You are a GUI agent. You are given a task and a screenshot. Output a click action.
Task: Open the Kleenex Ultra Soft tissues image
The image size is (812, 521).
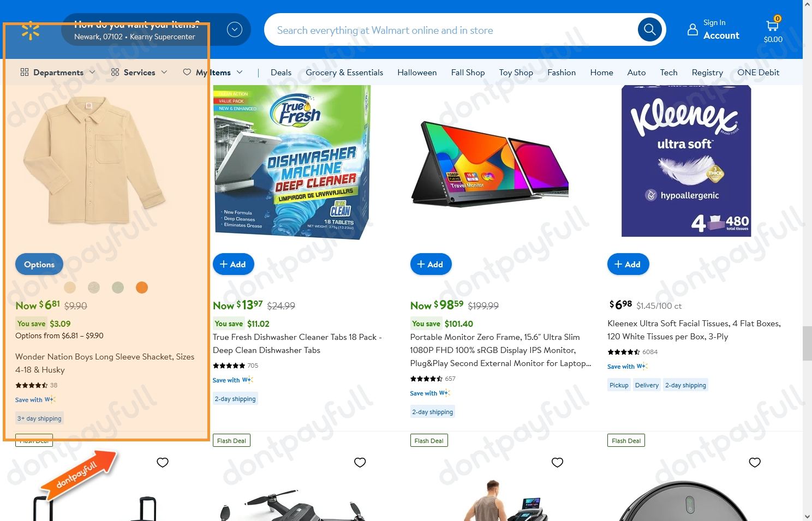click(686, 161)
